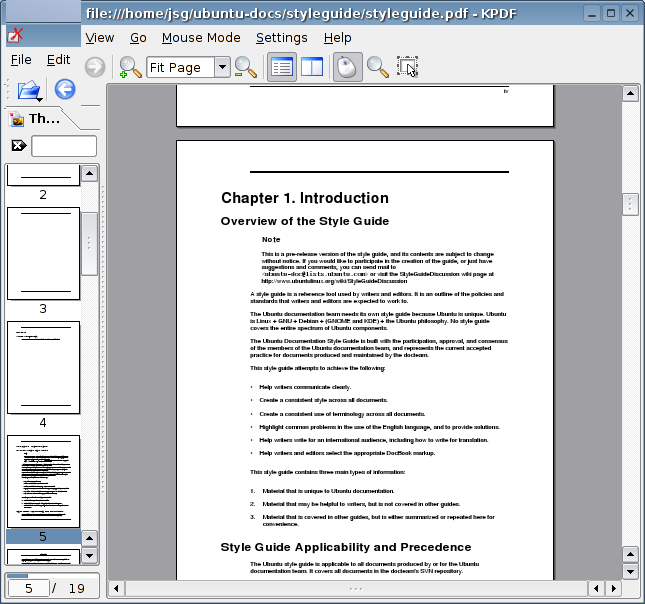Open the File menu

click(21, 60)
